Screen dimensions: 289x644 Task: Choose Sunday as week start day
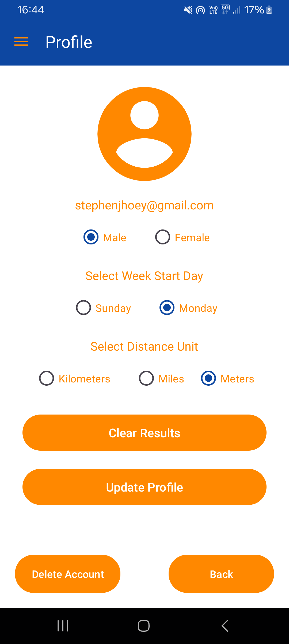(x=83, y=308)
